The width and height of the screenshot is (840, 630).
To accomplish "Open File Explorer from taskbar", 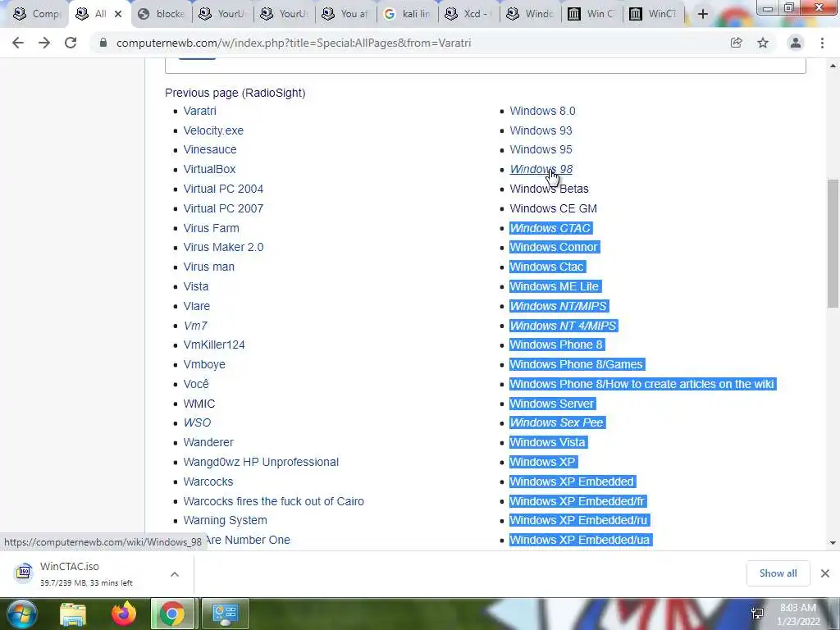I will [x=73, y=614].
